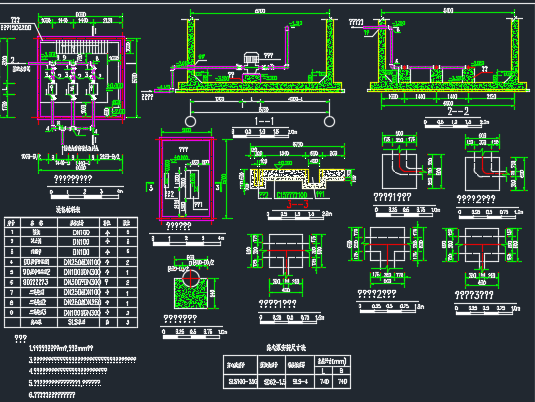Click row number "4" in the equipment table
The image size is (535, 402).
(12, 262)
